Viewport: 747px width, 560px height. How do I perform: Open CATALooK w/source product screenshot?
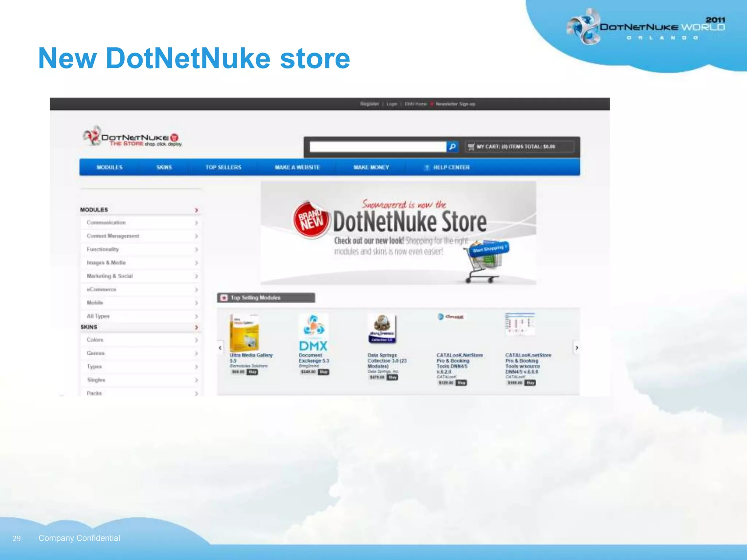pos(520,324)
